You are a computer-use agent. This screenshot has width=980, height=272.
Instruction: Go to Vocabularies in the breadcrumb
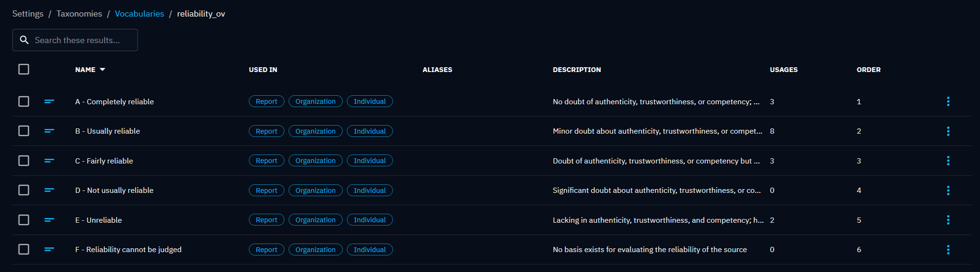(139, 14)
